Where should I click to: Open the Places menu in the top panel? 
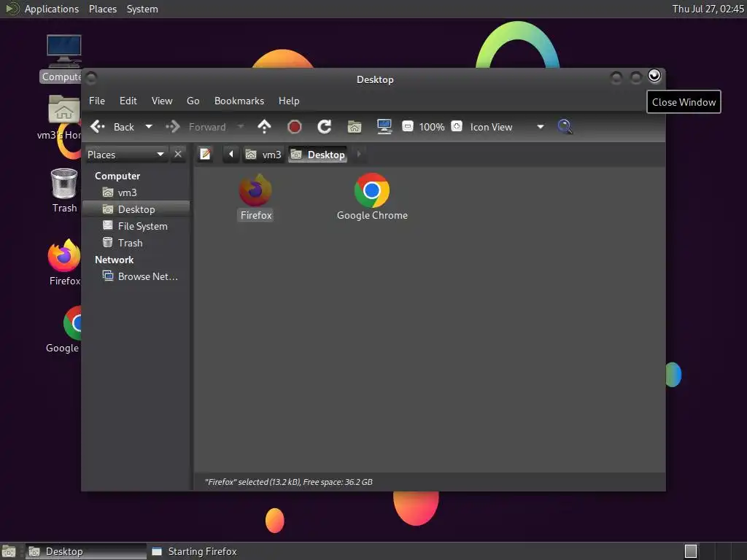tap(102, 9)
